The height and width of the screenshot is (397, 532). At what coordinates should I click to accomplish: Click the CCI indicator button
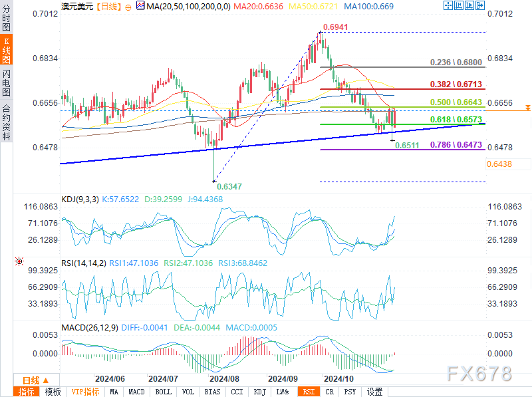pyautogui.click(x=236, y=392)
